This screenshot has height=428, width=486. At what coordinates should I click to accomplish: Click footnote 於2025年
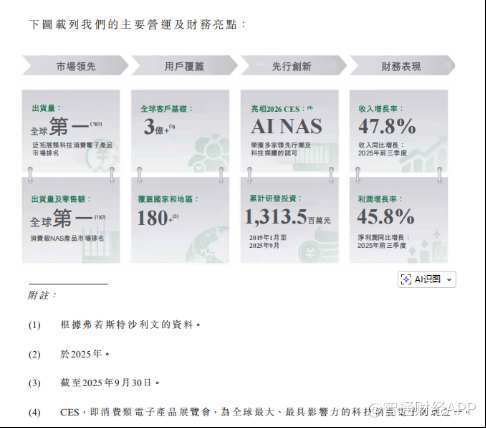point(84,354)
